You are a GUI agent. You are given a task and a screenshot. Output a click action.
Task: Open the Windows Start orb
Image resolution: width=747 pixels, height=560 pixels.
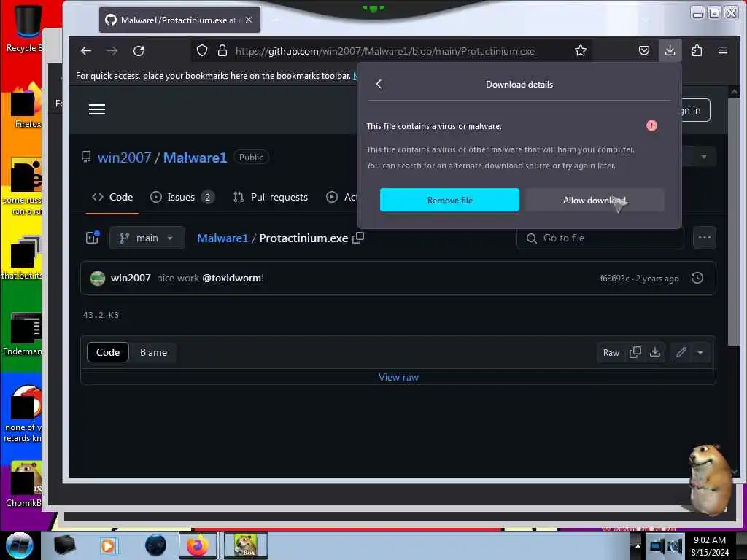(20, 545)
